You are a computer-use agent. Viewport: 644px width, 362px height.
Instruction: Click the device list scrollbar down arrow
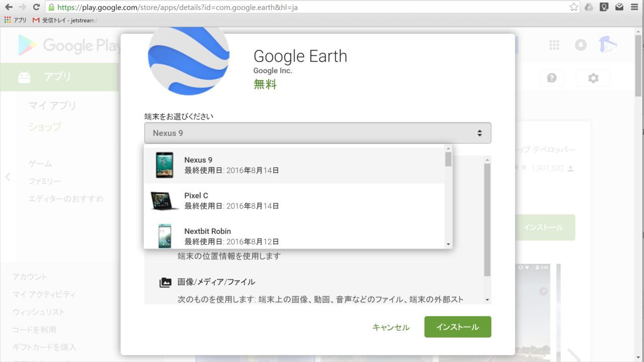click(448, 244)
